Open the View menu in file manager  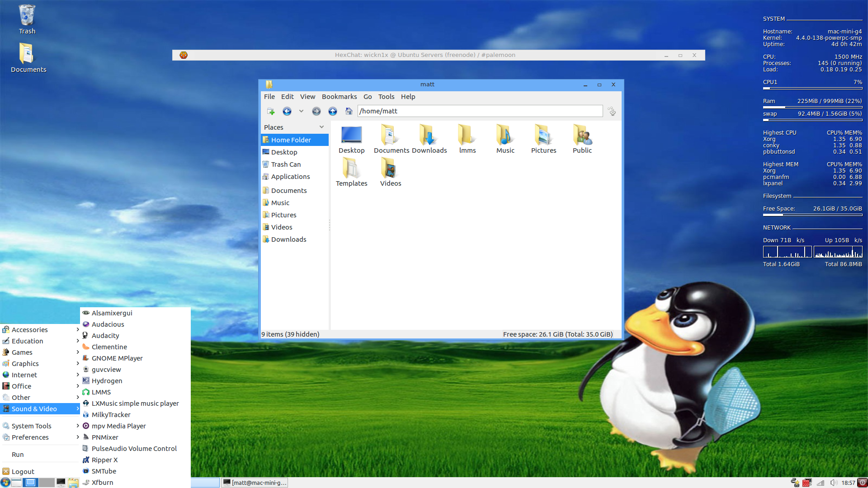(307, 97)
